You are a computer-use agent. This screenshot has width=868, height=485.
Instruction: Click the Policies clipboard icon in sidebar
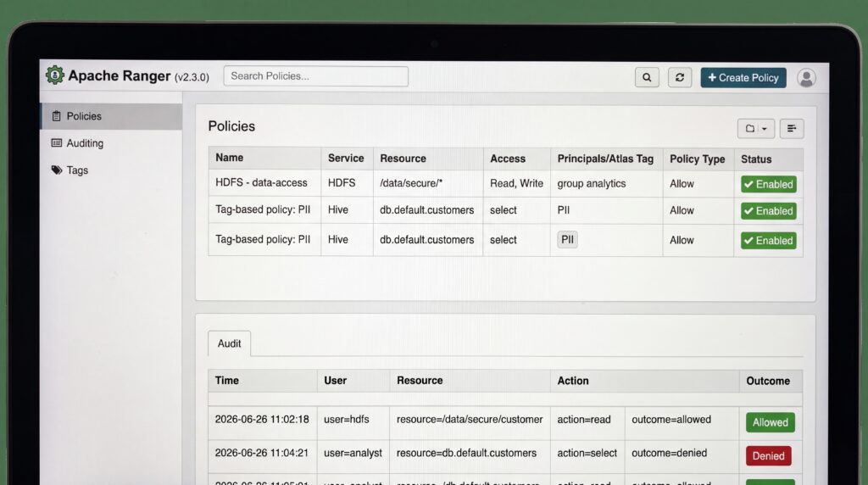tap(56, 115)
